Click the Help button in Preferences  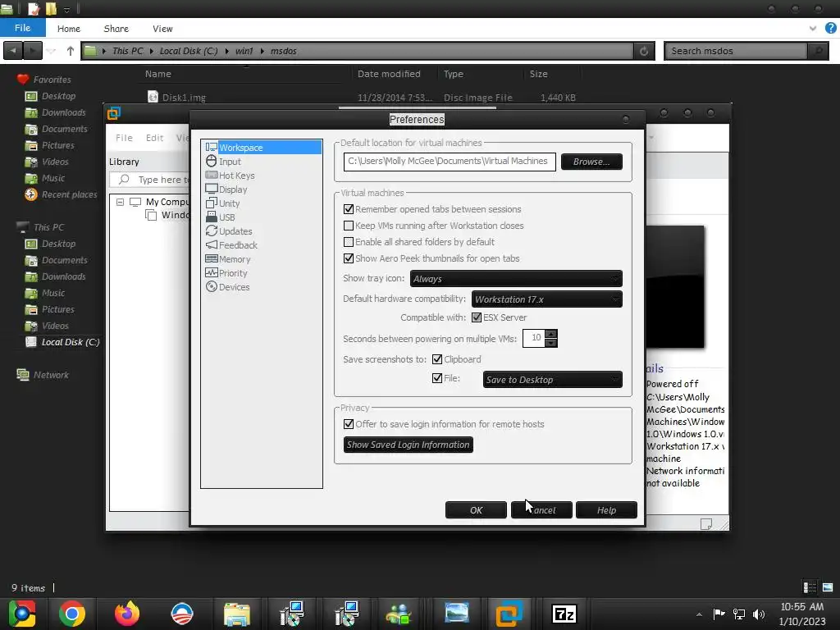click(x=606, y=510)
